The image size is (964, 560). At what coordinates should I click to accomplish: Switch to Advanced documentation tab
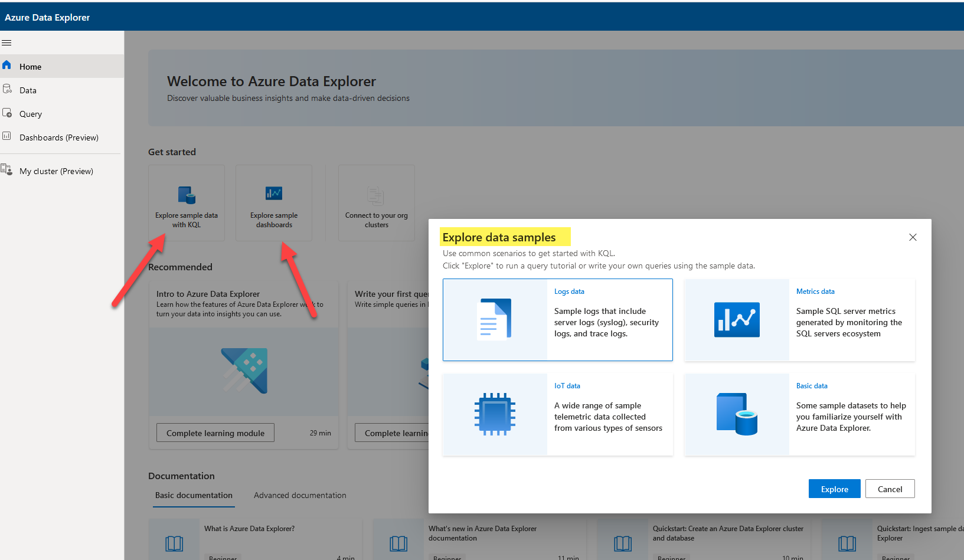tap(300, 496)
